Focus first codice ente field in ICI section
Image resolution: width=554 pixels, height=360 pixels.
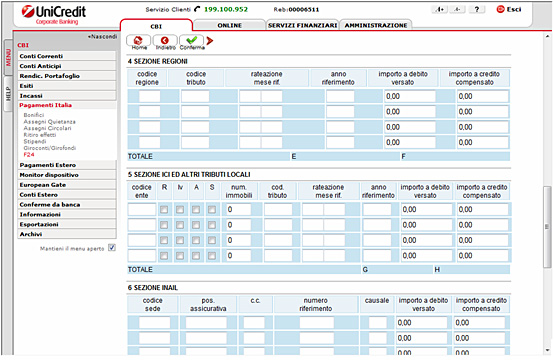click(142, 209)
